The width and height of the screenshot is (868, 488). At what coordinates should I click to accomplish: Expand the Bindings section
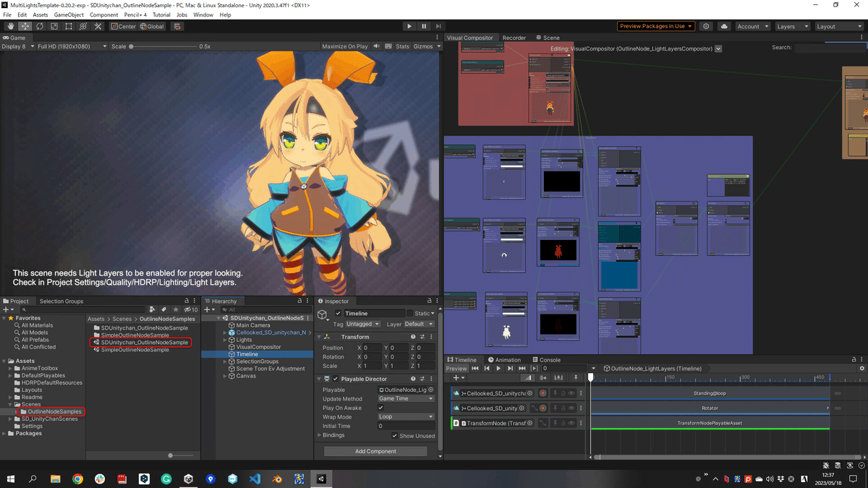[319, 435]
